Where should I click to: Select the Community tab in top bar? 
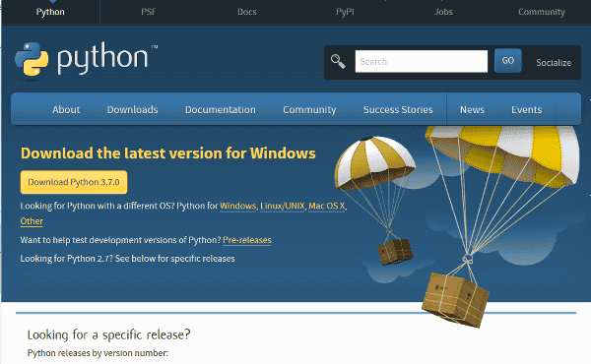click(542, 12)
